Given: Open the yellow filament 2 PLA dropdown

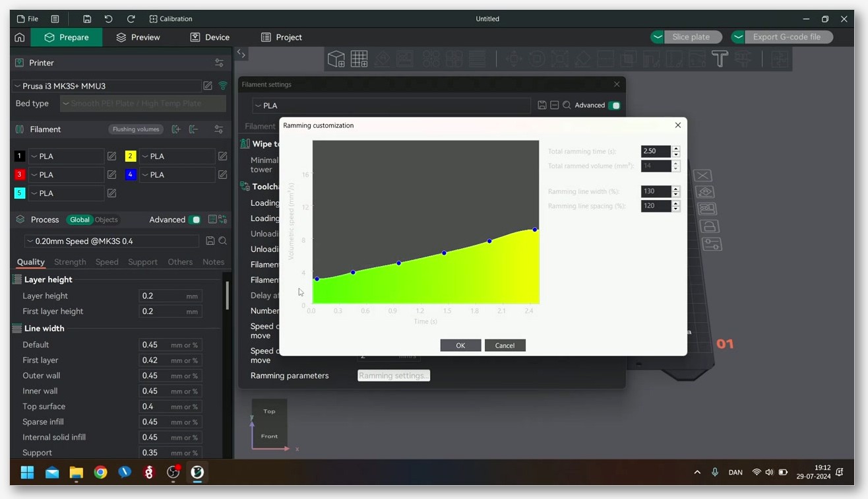Looking at the screenshot, I should point(177,156).
